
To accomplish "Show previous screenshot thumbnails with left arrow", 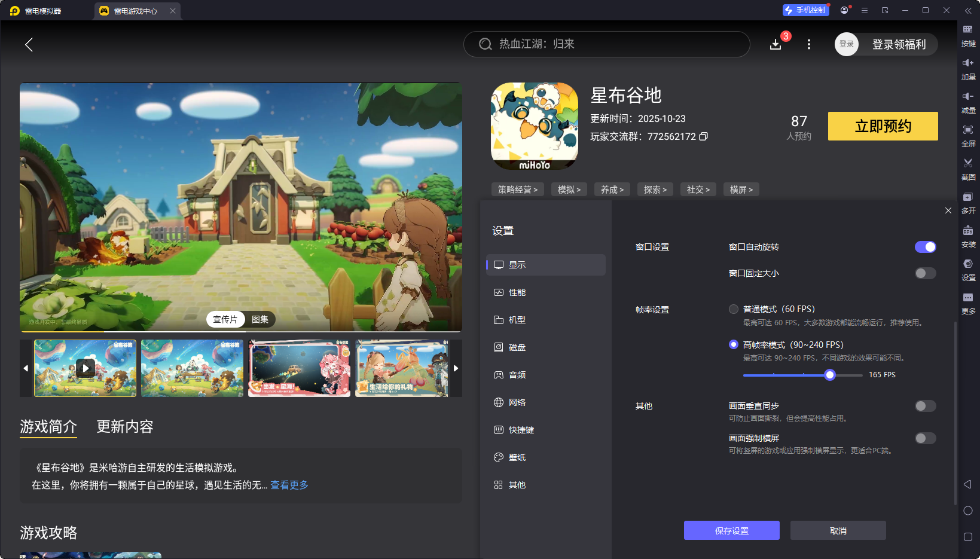I will [x=26, y=368].
